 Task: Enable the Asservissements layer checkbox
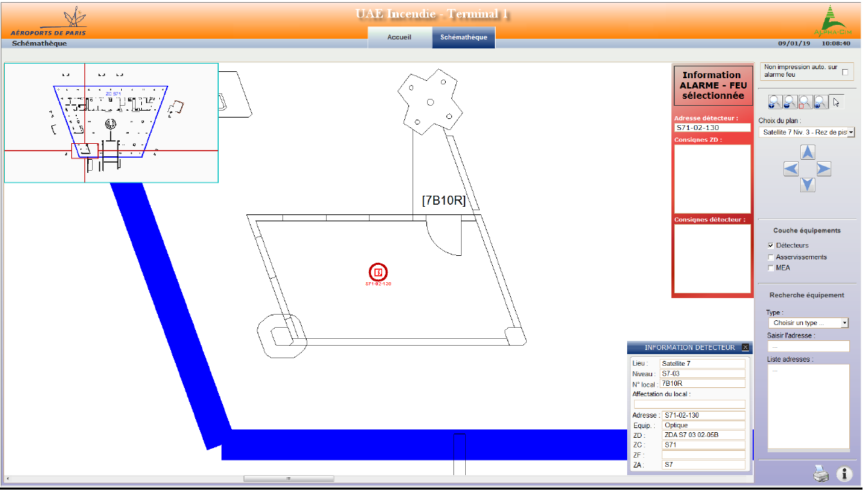click(x=771, y=257)
